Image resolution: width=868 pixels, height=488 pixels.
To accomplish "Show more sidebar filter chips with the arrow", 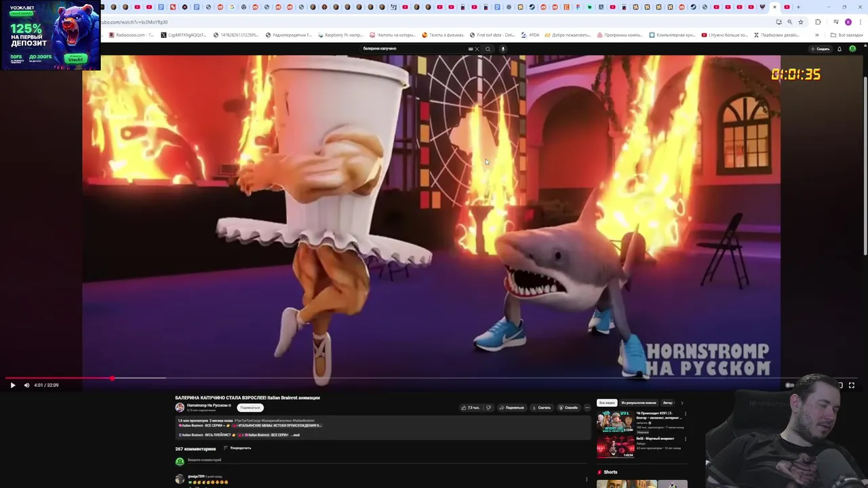I will click(682, 403).
